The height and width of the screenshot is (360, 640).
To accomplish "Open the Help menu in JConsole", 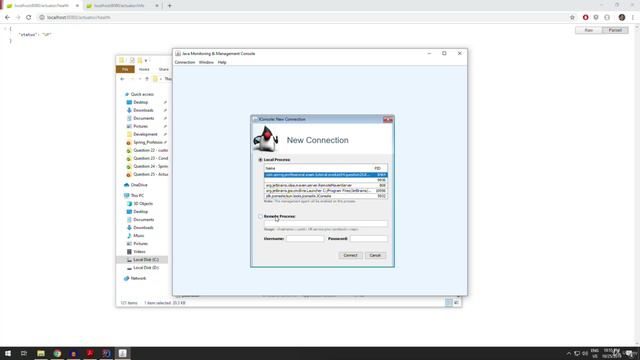I will click(222, 62).
